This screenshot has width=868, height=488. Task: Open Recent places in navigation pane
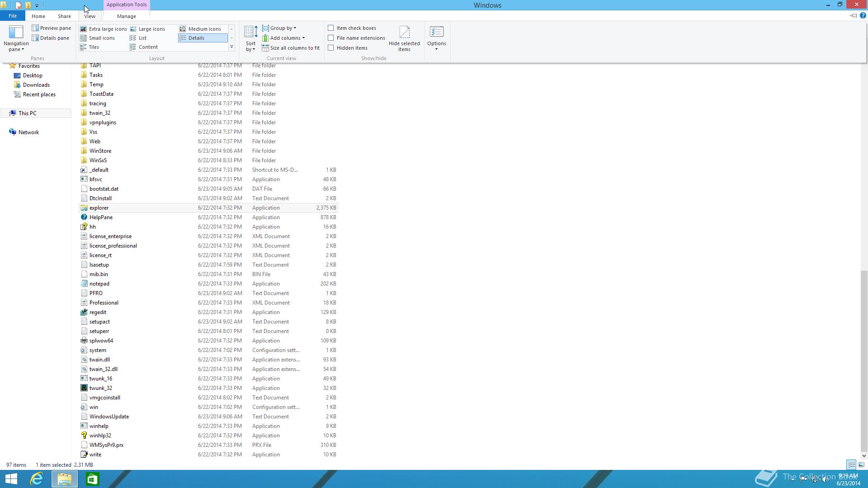coord(39,94)
